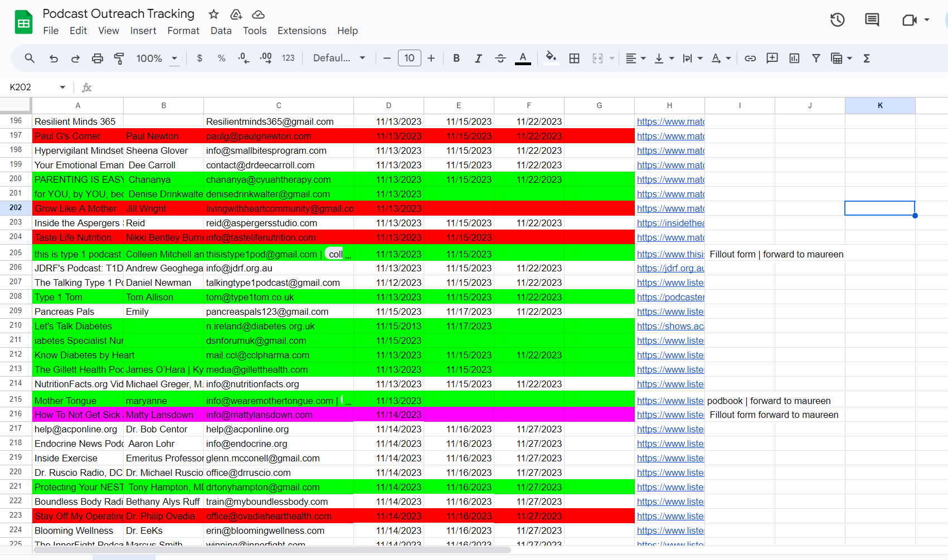
Task: Open the https://shows.ac link
Action: (670, 326)
